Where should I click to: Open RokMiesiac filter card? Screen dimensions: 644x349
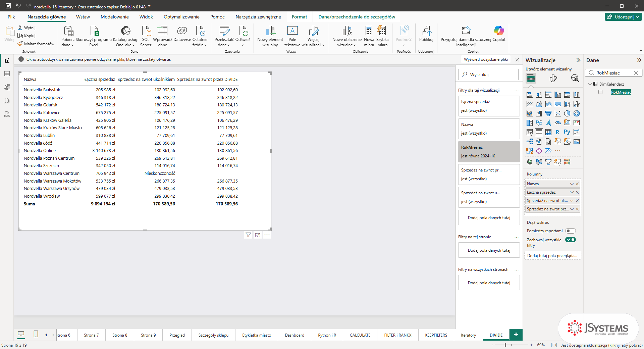click(x=489, y=152)
